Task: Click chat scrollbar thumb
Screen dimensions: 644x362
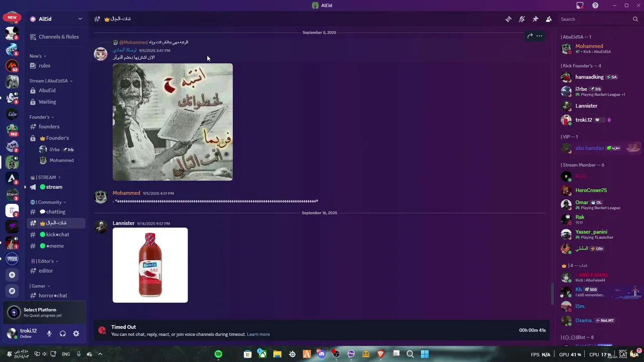Action: click(552, 294)
